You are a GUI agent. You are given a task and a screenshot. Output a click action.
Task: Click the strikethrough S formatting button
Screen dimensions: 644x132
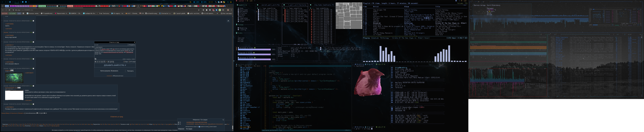(108, 62)
